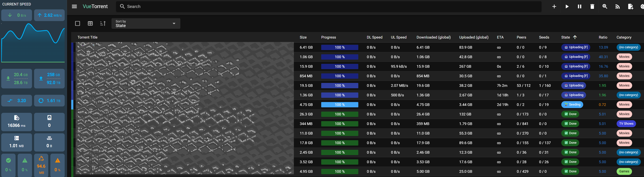Open the torrent search with the globe magnifier icon
The width and height of the screenshot is (644, 177).
(x=605, y=7)
